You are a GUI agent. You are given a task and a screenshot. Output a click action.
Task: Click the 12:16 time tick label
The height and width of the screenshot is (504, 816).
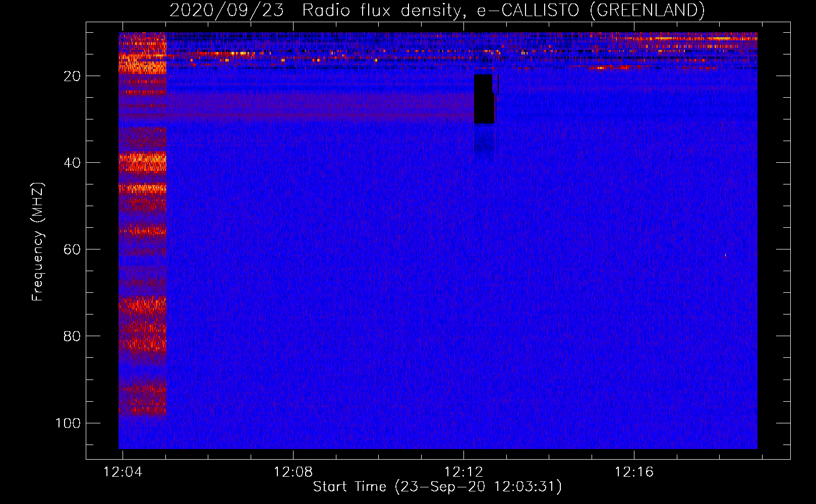[x=634, y=472]
